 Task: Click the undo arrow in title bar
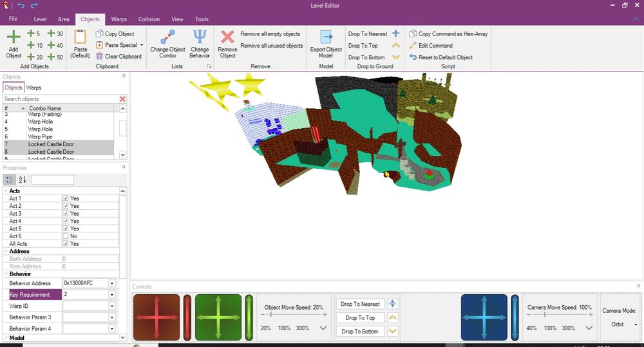21,5
